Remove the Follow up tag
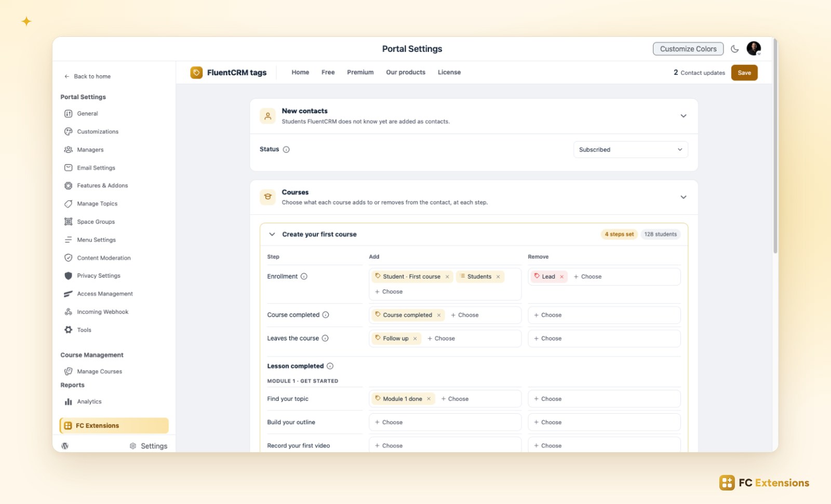 pyautogui.click(x=415, y=338)
